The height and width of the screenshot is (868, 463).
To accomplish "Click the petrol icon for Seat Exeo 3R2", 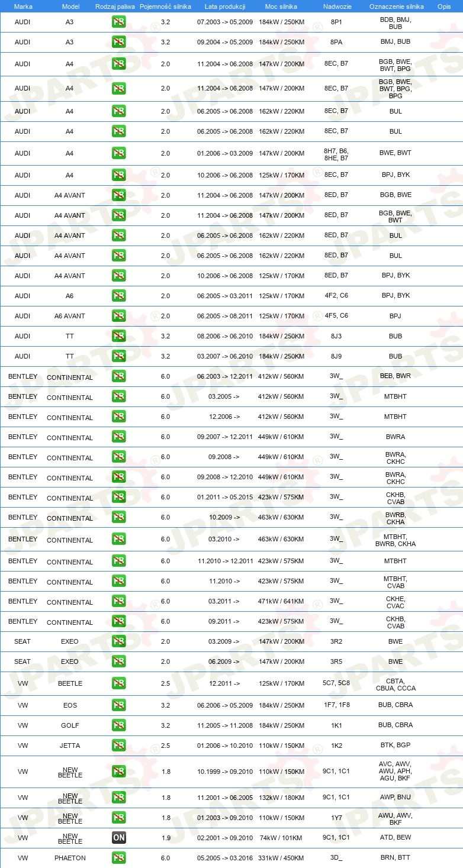I will (118, 641).
